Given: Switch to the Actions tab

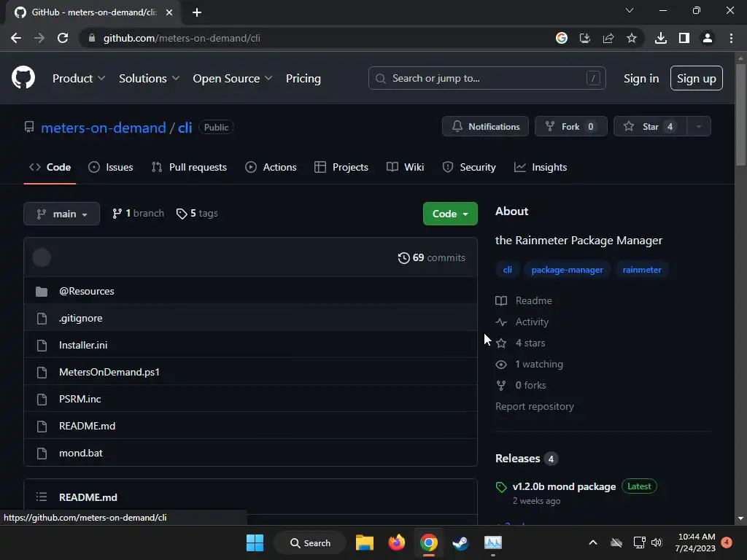Looking at the screenshot, I should tap(271, 167).
